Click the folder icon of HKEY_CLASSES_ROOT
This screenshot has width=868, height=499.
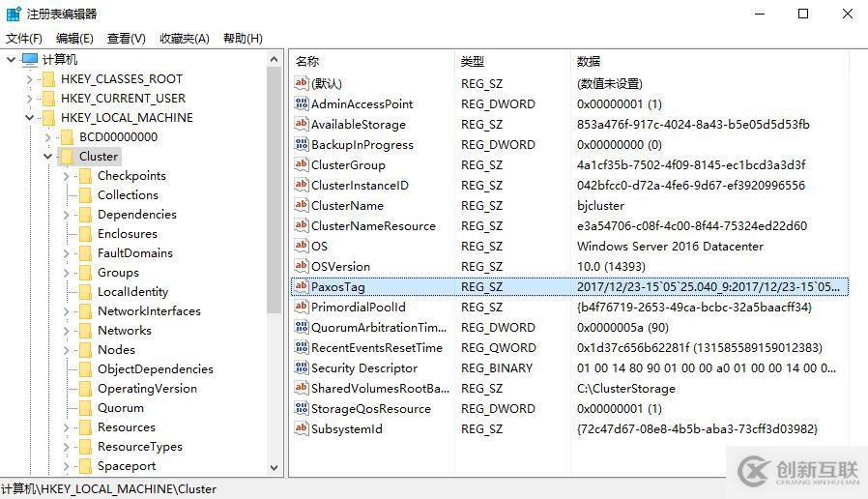[x=48, y=79]
